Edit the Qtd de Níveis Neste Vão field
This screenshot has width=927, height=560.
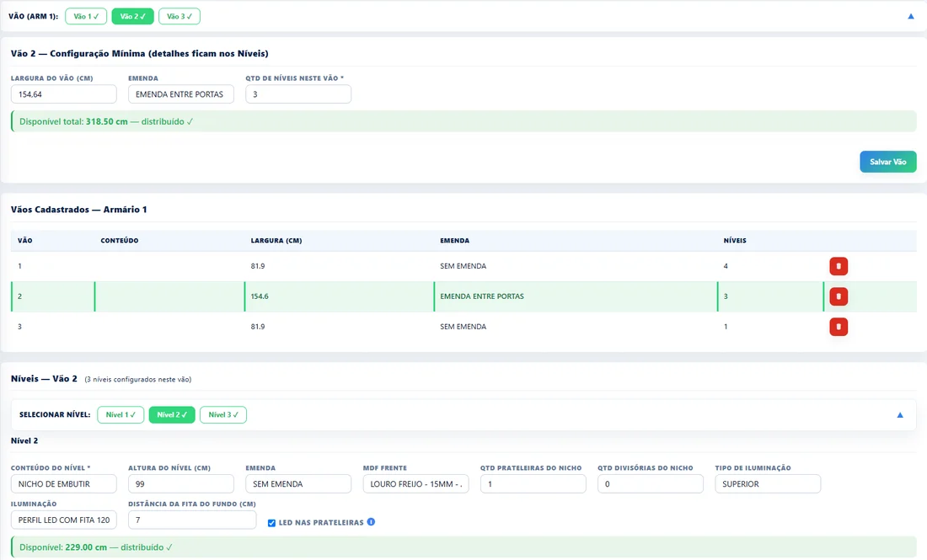(298, 94)
